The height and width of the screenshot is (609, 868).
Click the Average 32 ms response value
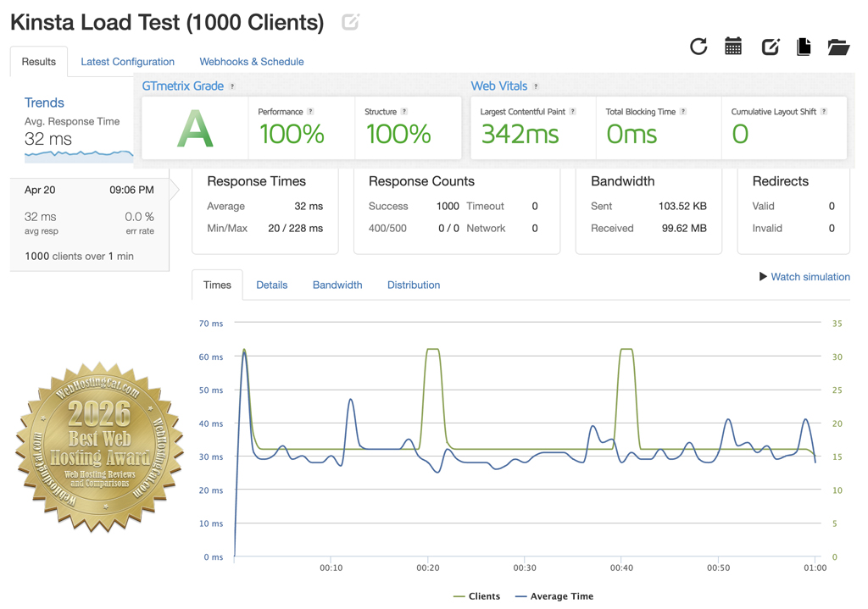309,206
